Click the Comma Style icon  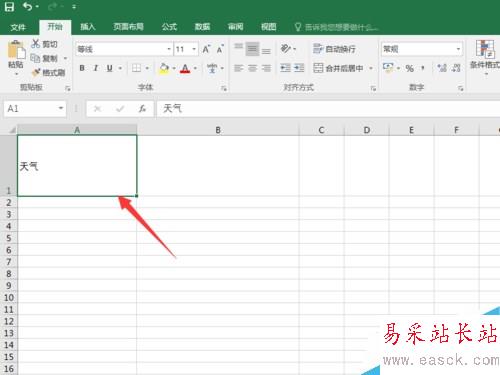pos(423,68)
